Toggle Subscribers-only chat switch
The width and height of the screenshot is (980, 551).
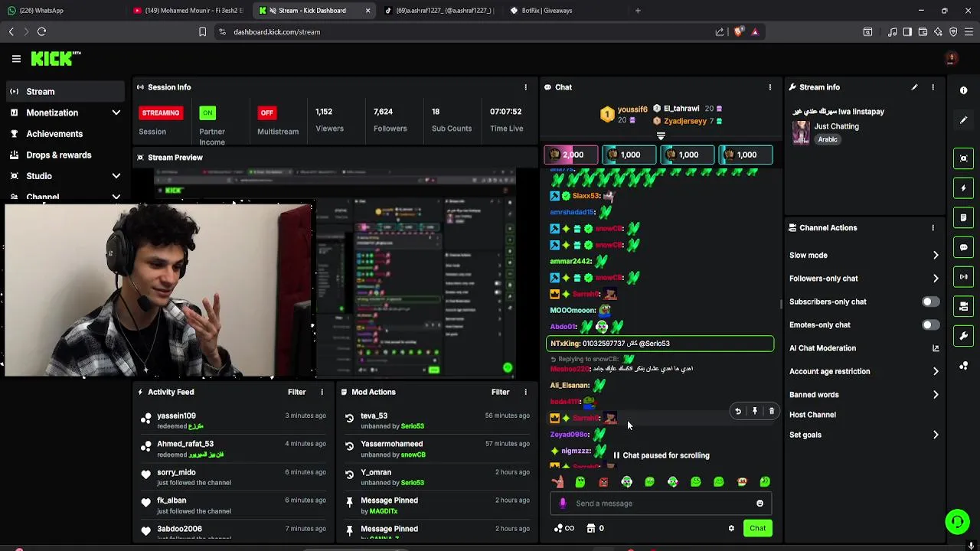[x=930, y=302]
